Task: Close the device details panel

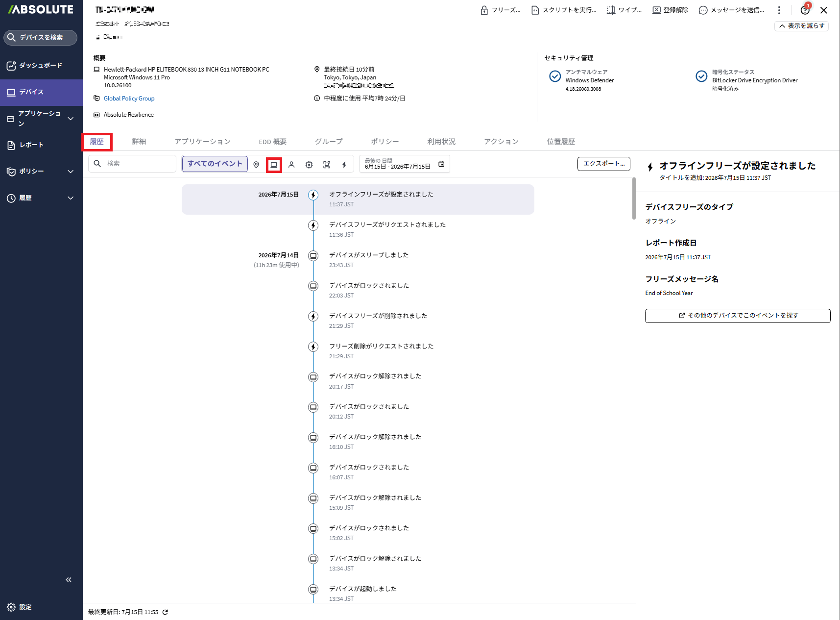Action: (x=824, y=10)
